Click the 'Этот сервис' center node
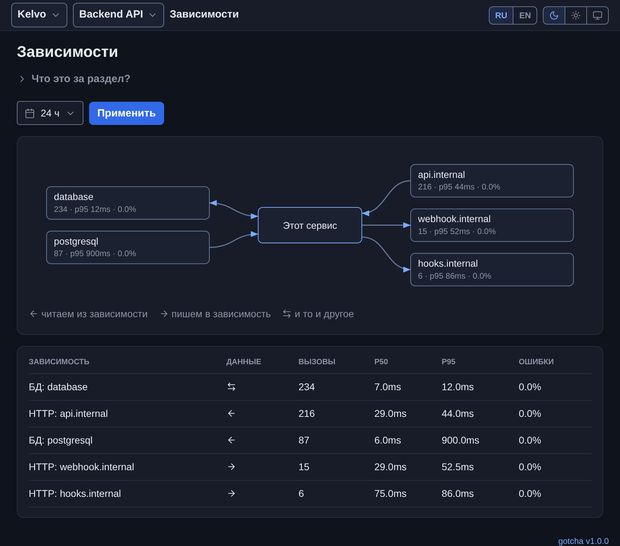The height and width of the screenshot is (546, 620). point(310,225)
